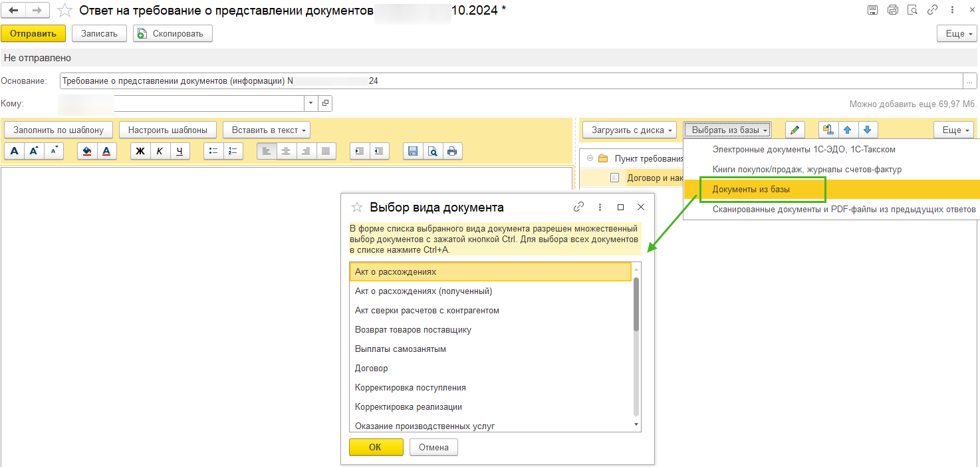
Task: Open editor toolbar print preview
Action: (433, 151)
